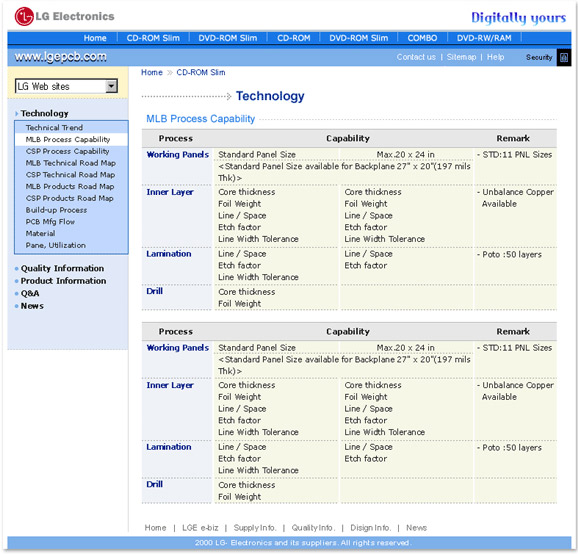Click the MLB Process Capability heading

[201, 119]
